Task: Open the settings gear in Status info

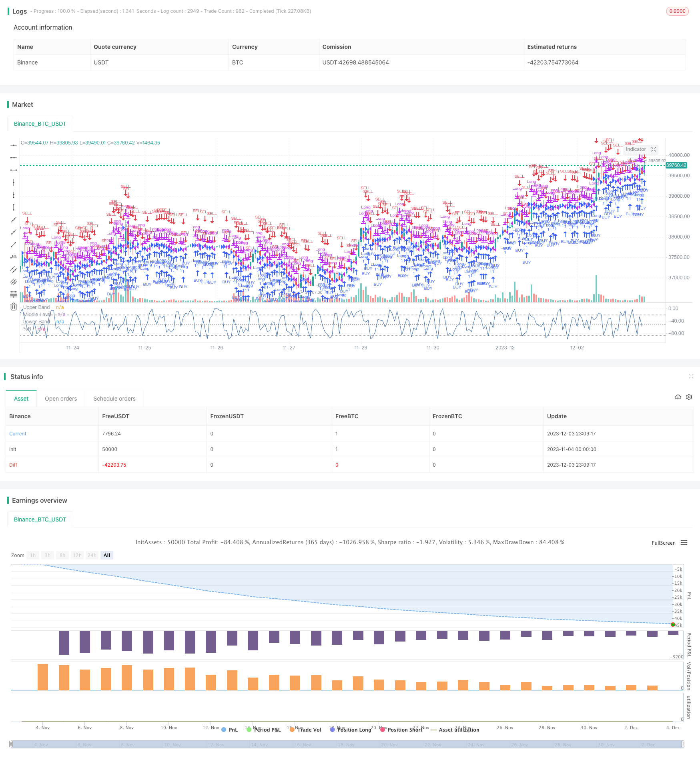Action: pos(689,397)
